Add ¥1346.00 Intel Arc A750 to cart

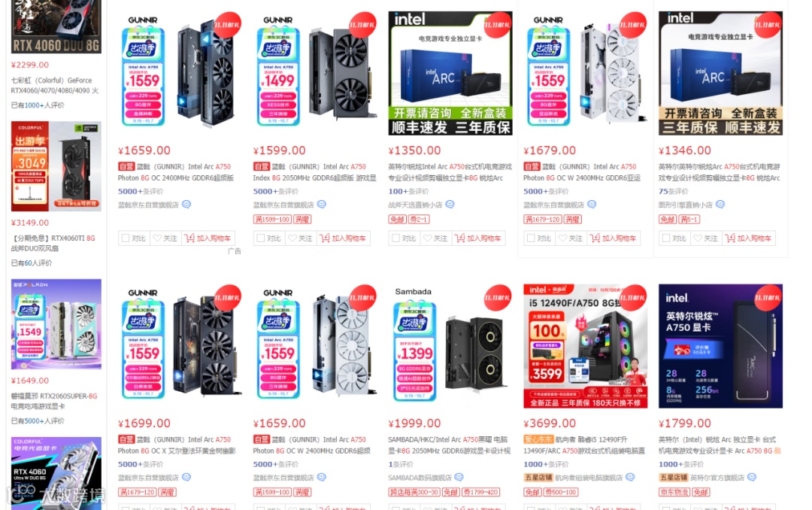tap(749, 238)
